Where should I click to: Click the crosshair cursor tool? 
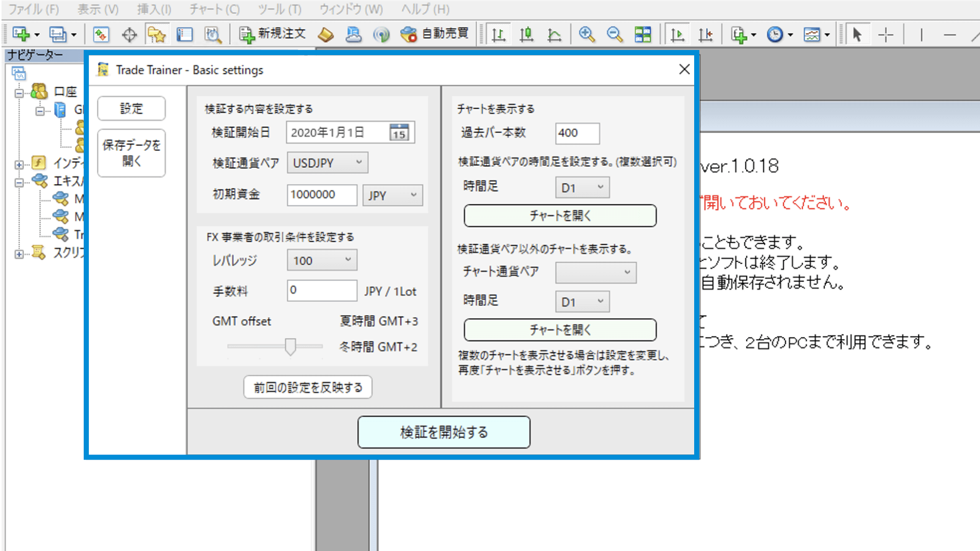(x=886, y=35)
